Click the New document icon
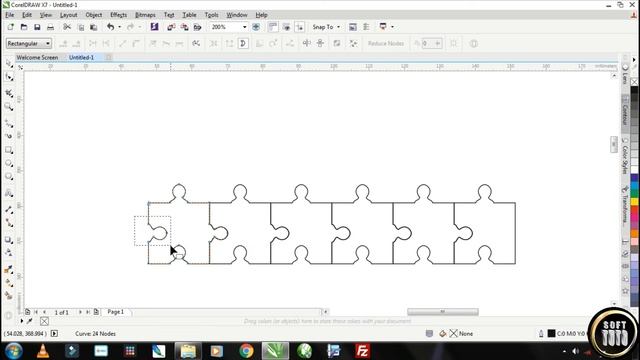 point(11,27)
